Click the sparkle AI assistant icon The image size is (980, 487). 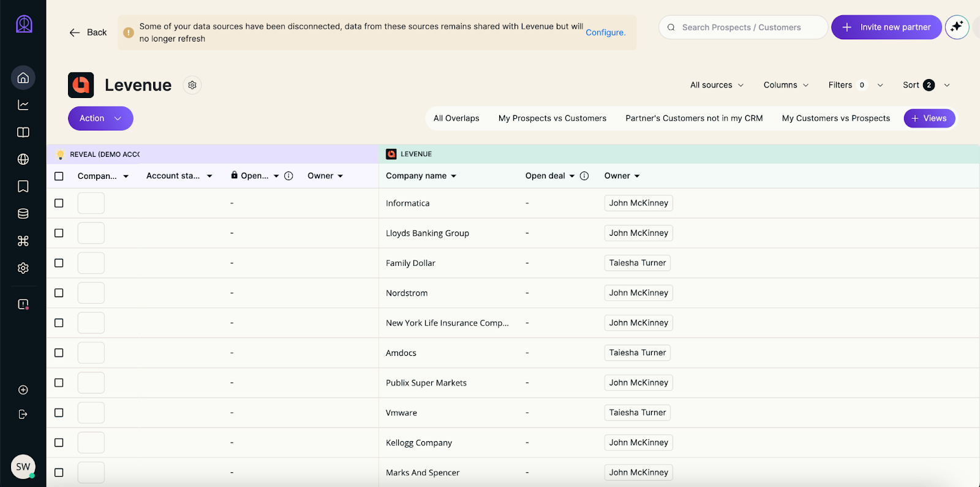957,27
